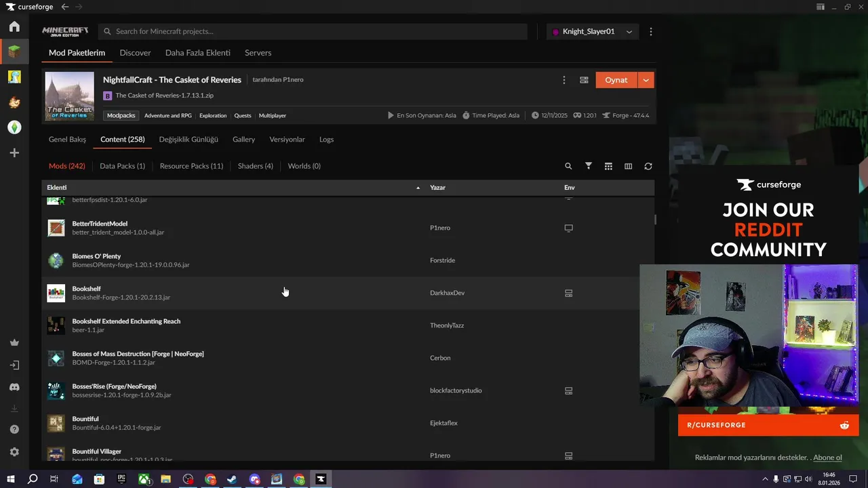This screenshot has height=488, width=868.
Task: Click the env icon in Bosses'Rise row
Action: [x=569, y=390]
